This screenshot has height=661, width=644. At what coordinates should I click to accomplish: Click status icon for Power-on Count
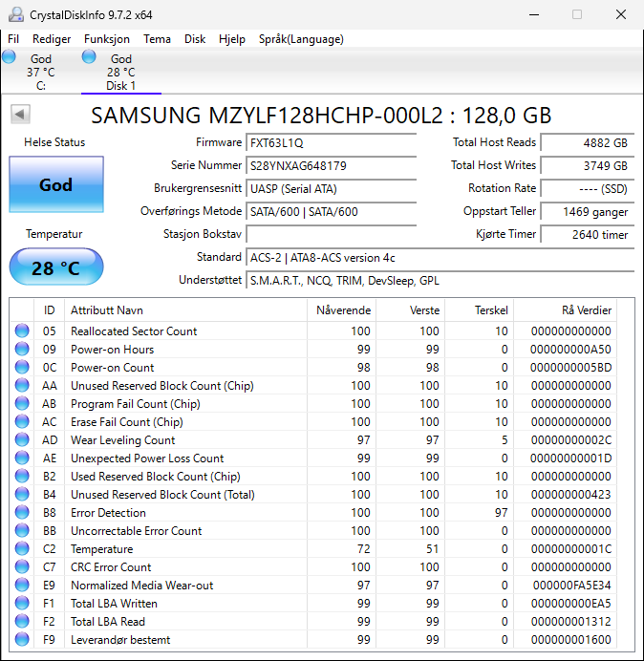click(22, 367)
